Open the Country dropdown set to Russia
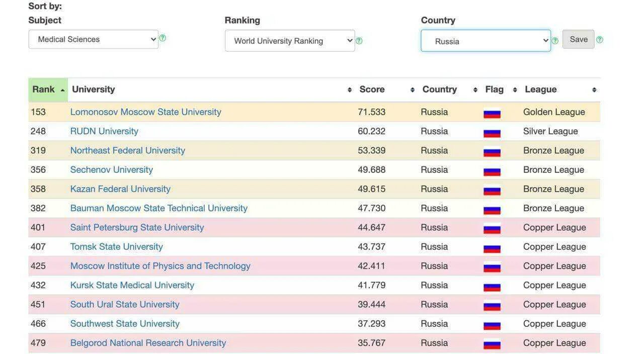This screenshot has height=354, width=644. pos(486,41)
